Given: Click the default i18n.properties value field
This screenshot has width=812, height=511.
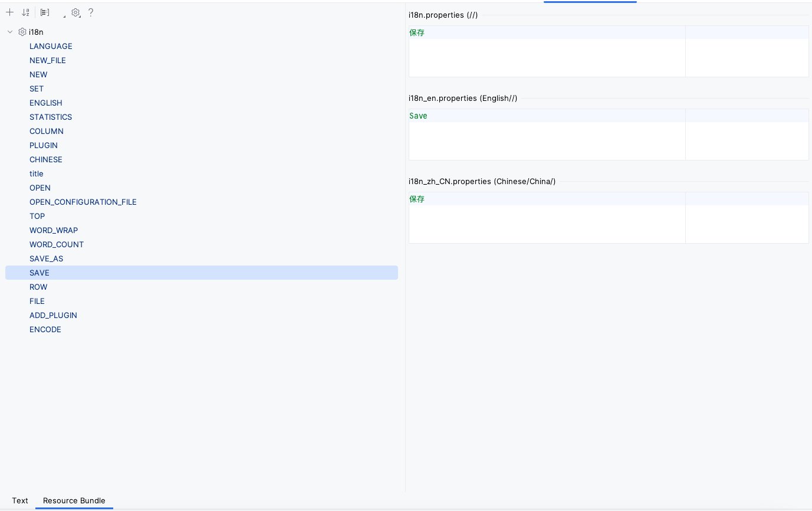Looking at the screenshot, I should (x=547, y=51).
